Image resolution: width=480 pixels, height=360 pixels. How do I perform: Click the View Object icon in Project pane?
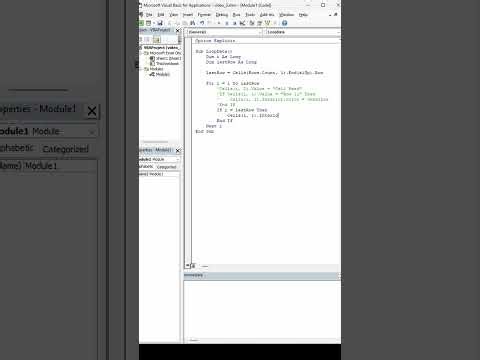click(x=147, y=40)
